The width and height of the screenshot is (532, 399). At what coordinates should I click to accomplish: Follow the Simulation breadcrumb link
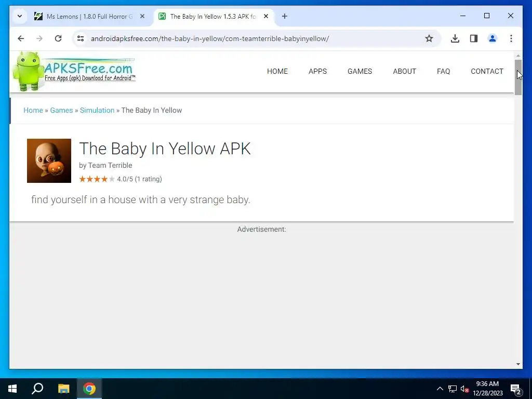[97, 110]
